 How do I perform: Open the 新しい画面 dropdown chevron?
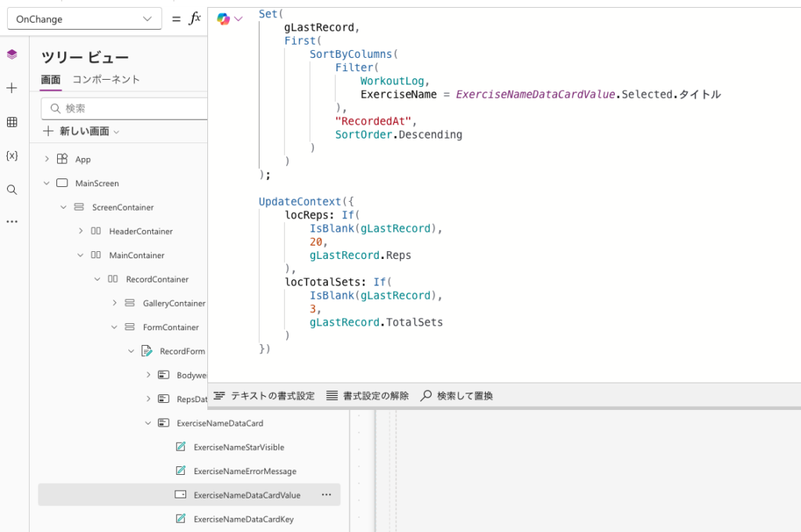click(x=117, y=132)
